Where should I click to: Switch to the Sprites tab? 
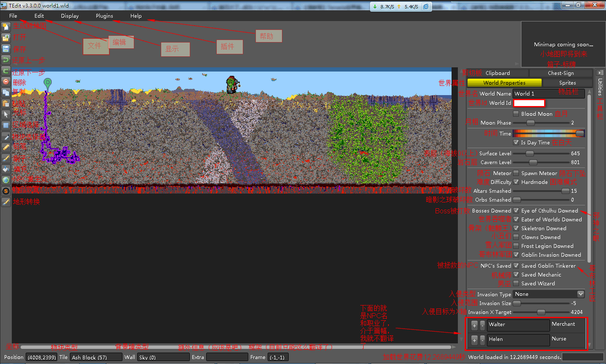[567, 83]
